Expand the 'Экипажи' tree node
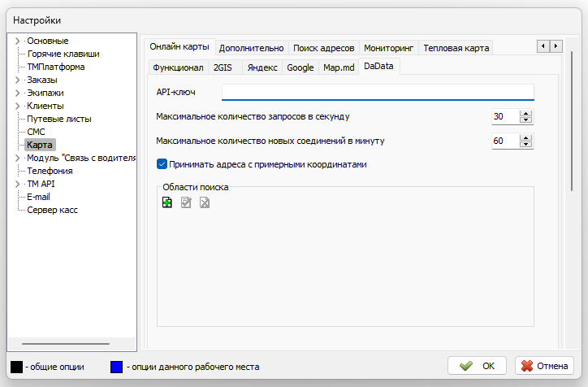Screen dimensions: 588x387 [17, 93]
